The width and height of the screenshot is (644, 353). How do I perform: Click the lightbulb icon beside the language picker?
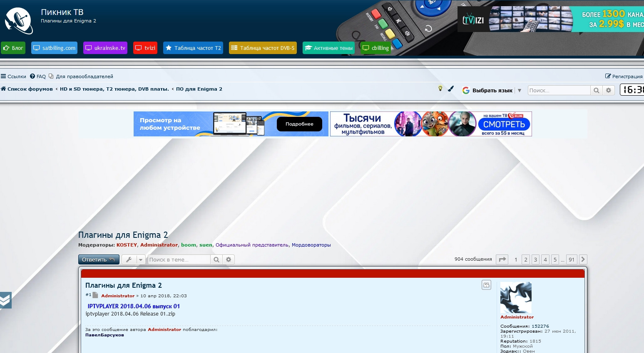[x=440, y=88]
